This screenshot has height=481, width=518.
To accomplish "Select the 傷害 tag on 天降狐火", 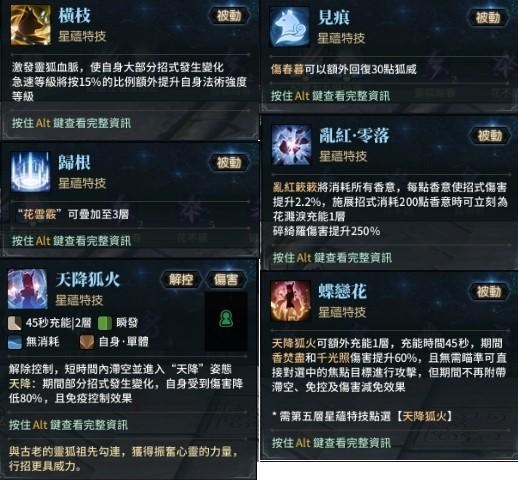I will pyautogui.click(x=226, y=279).
